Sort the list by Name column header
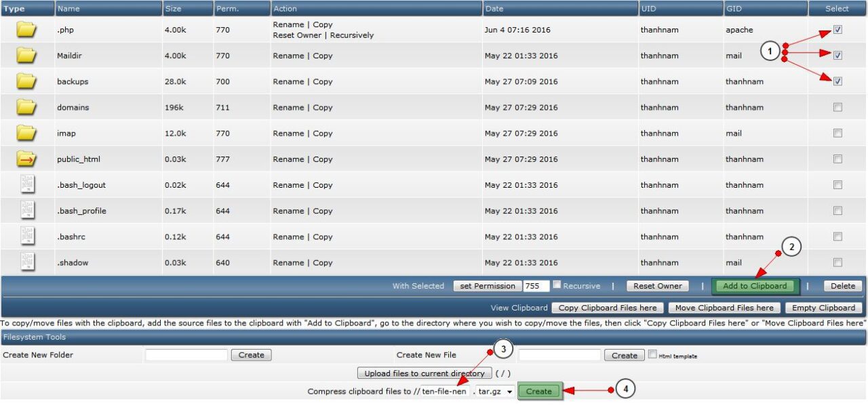The width and height of the screenshot is (868, 406). (x=68, y=9)
